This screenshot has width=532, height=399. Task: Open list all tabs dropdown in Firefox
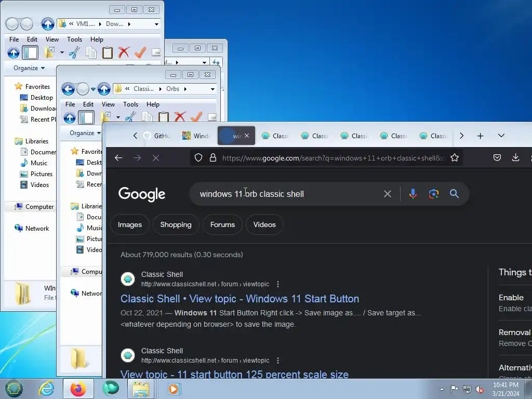pos(501,136)
